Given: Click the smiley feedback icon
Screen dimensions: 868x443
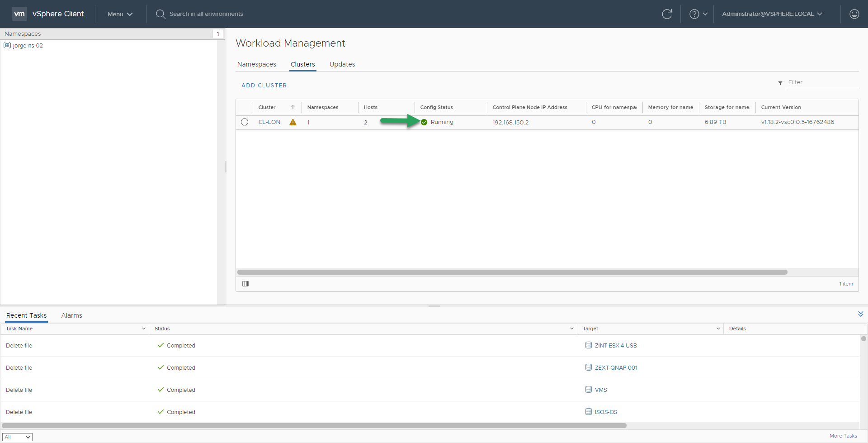Looking at the screenshot, I should 854,14.
